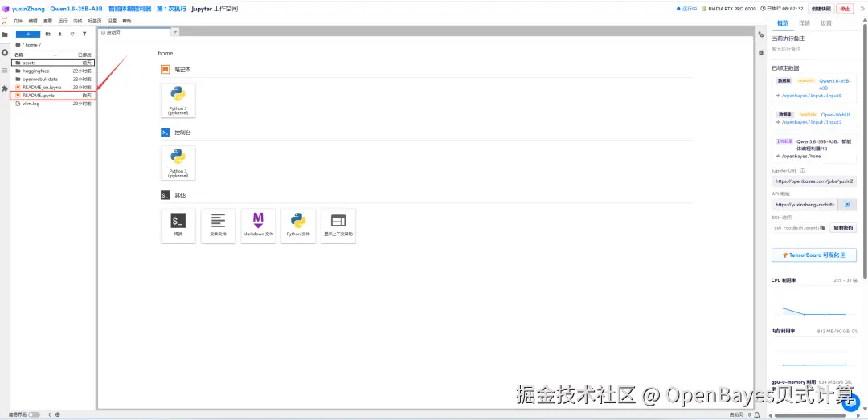Click the filter files funnel icon
The height and width of the screenshot is (420, 868).
coord(84,34)
